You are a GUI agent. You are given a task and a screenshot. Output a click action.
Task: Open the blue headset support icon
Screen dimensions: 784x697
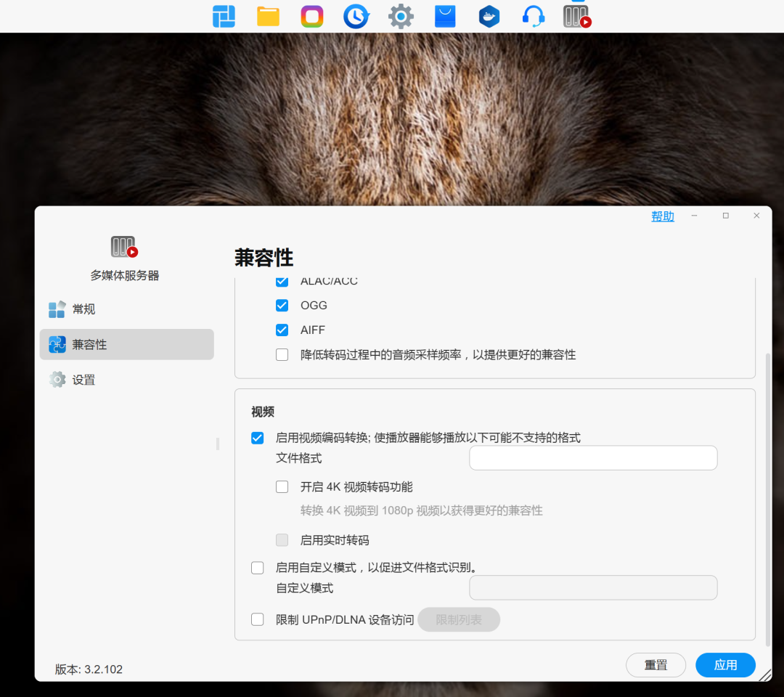(534, 16)
